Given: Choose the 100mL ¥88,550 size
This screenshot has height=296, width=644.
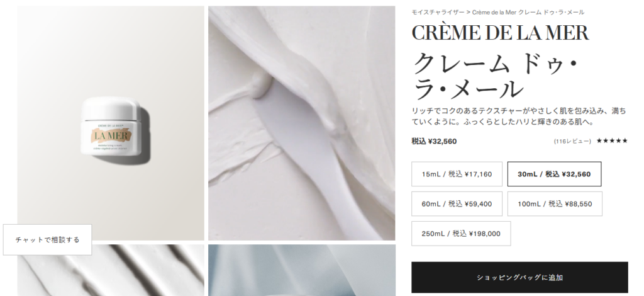Looking at the screenshot, I should (555, 203).
